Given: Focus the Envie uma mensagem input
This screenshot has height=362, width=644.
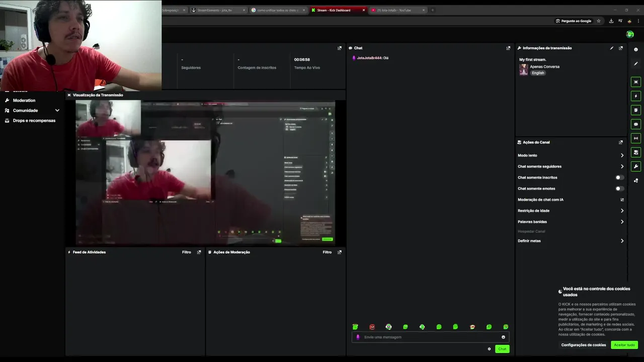Looking at the screenshot, I should (x=430, y=337).
